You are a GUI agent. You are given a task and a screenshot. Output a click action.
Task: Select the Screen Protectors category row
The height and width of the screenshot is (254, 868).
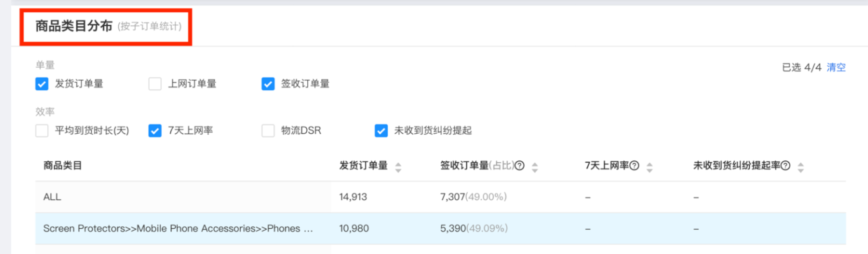coord(178,228)
